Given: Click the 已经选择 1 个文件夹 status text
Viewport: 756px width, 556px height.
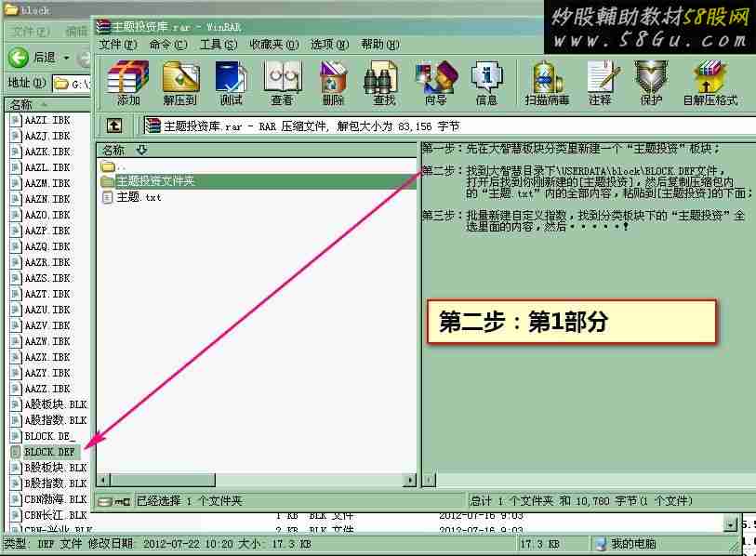Looking at the screenshot, I should 189,501.
